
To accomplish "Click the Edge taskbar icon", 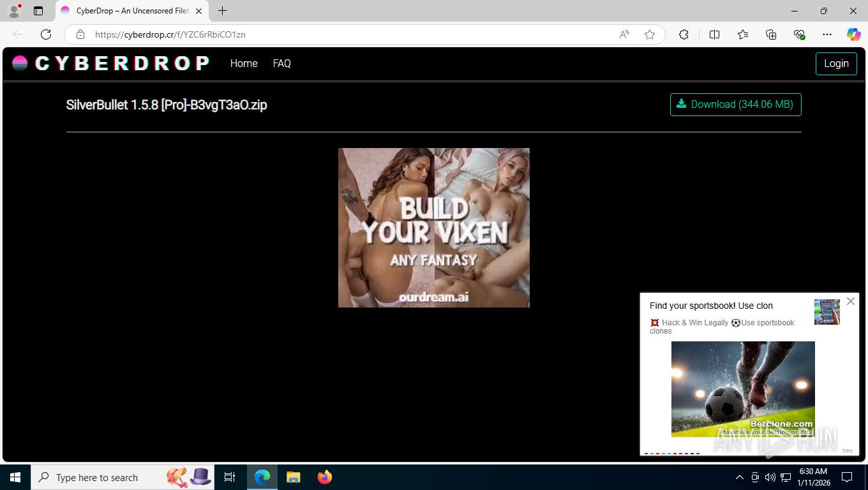I will coord(262,477).
